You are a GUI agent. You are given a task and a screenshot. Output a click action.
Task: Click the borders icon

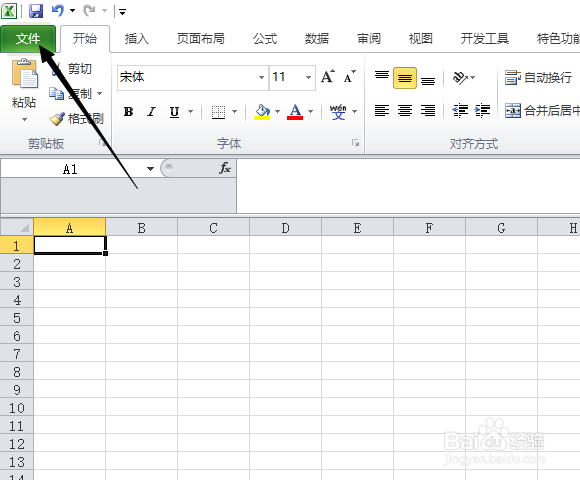pos(218,112)
